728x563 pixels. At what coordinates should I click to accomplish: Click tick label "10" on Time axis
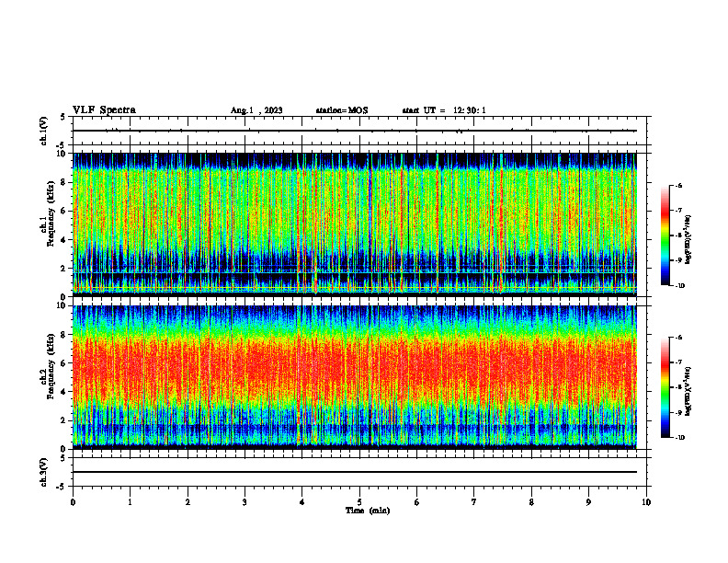click(646, 502)
